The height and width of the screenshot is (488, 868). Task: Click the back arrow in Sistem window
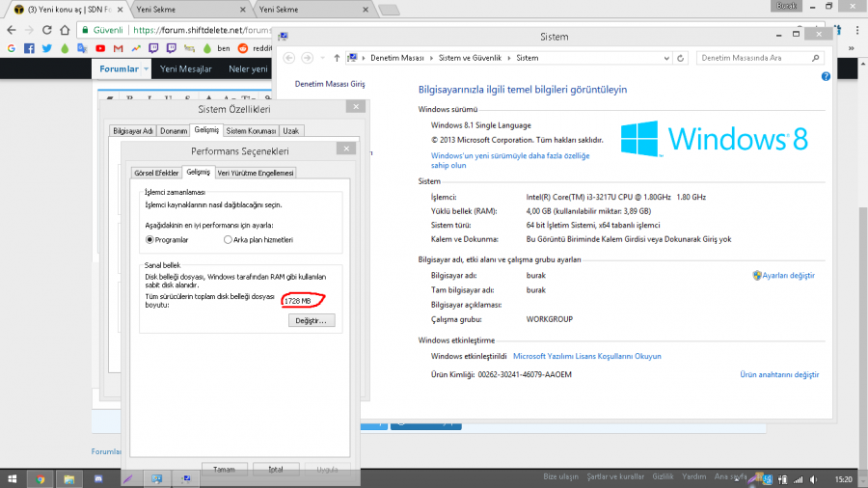point(289,58)
